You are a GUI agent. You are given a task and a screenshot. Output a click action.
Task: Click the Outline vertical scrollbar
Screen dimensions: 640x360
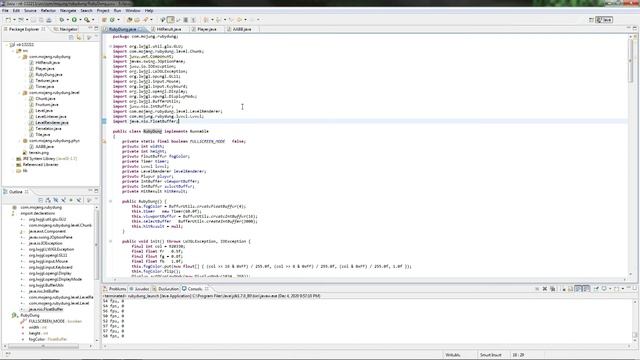pos(97,245)
